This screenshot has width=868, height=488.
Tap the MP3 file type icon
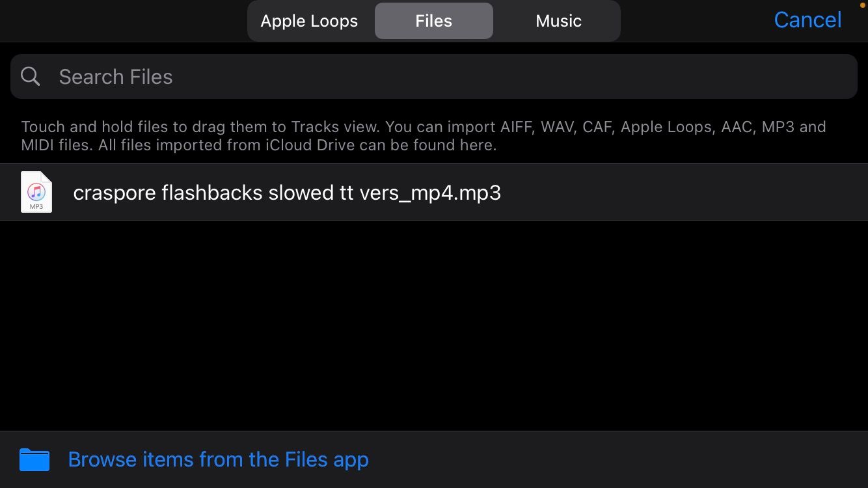(36, 192)
